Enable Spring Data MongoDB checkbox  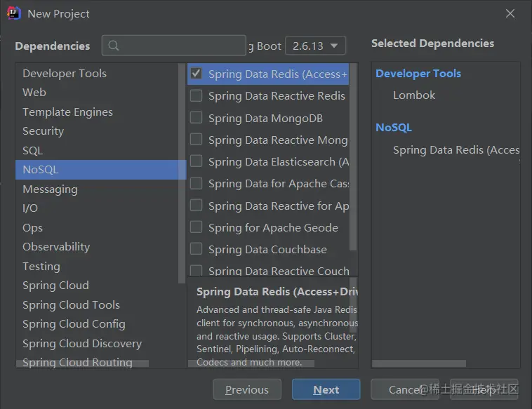tap(197, 118)
